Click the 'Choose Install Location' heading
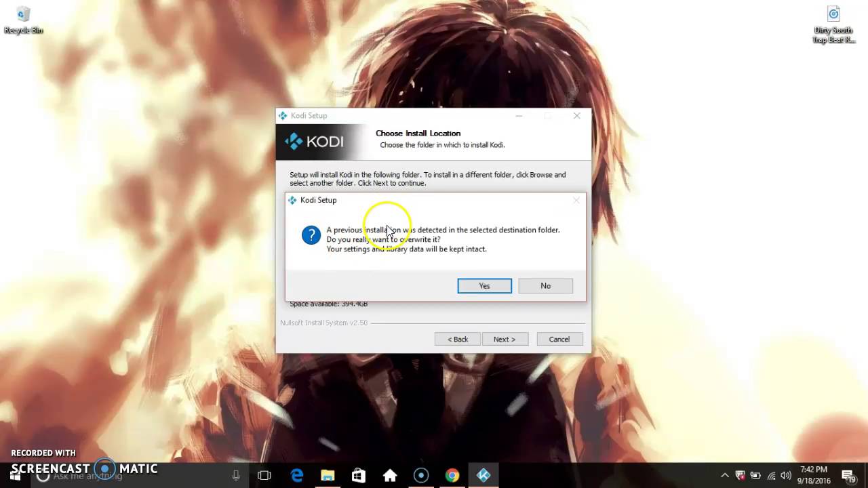The image size is (868, 488). (x=418, y=134)
